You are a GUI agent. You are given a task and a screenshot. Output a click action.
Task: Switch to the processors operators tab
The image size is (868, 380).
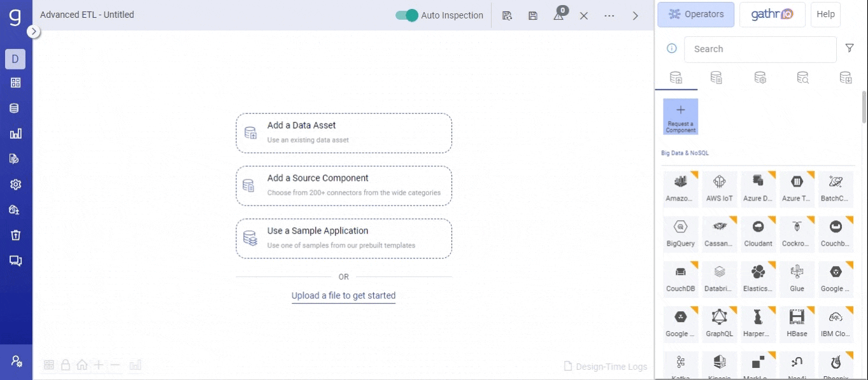758,77
